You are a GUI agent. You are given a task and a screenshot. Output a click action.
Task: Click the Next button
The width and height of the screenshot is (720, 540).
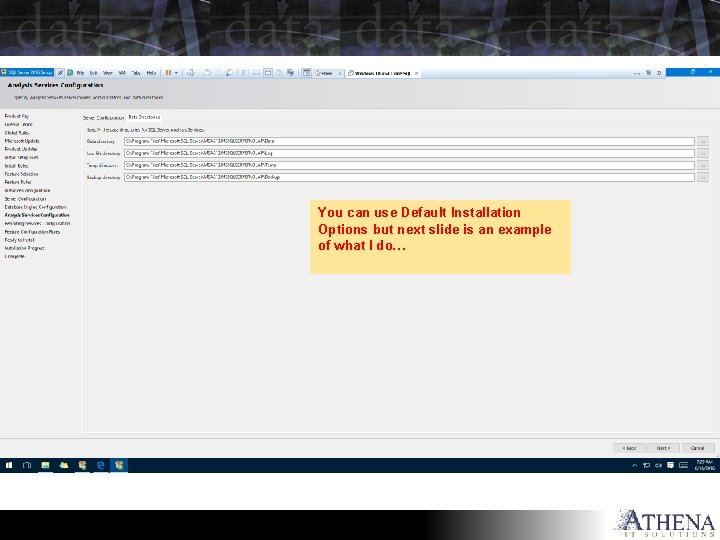click(x=663, y=448)
